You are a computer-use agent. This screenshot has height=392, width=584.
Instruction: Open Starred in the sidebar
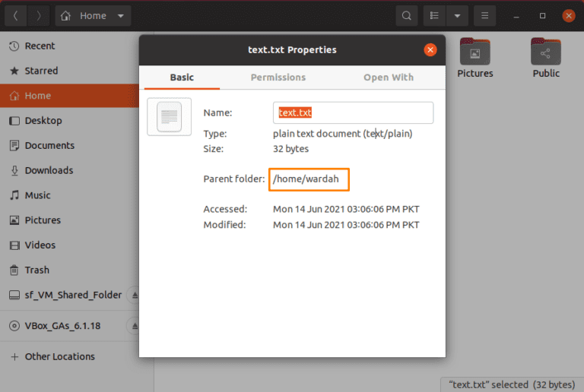point(69,71)
